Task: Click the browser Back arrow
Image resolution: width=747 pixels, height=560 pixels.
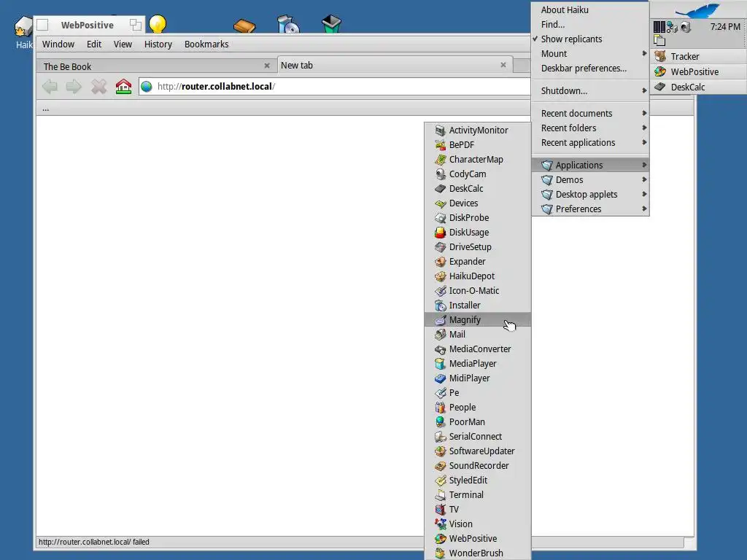Action: click(x=50, y=87)
